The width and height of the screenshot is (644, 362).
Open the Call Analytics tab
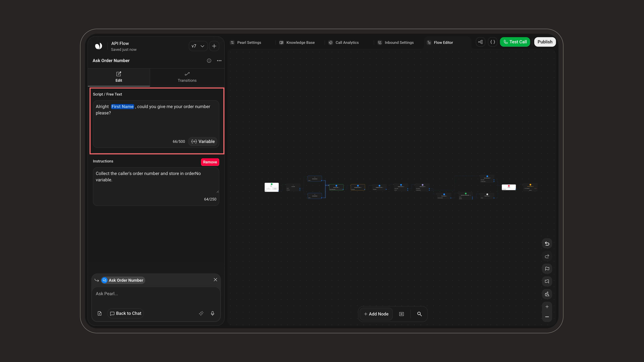coord(344,42)
